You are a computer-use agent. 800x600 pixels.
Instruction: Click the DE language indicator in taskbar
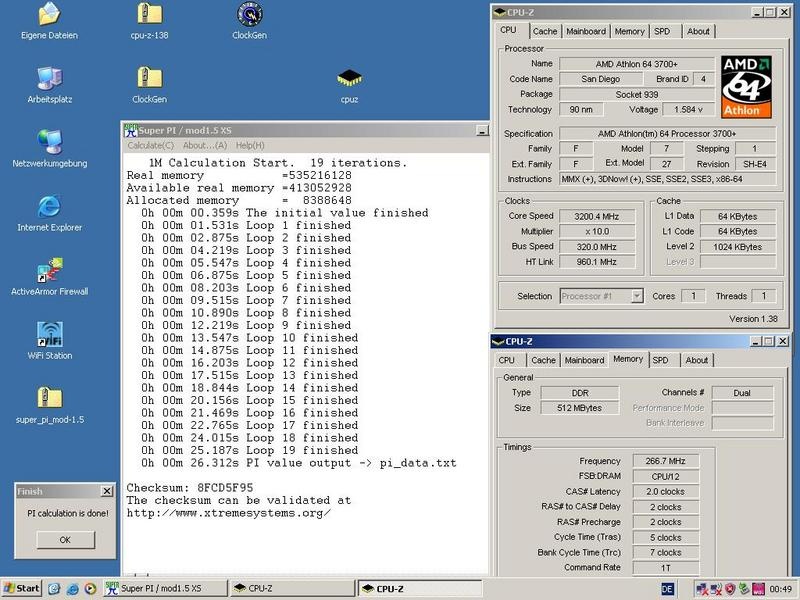pos(667,589)
